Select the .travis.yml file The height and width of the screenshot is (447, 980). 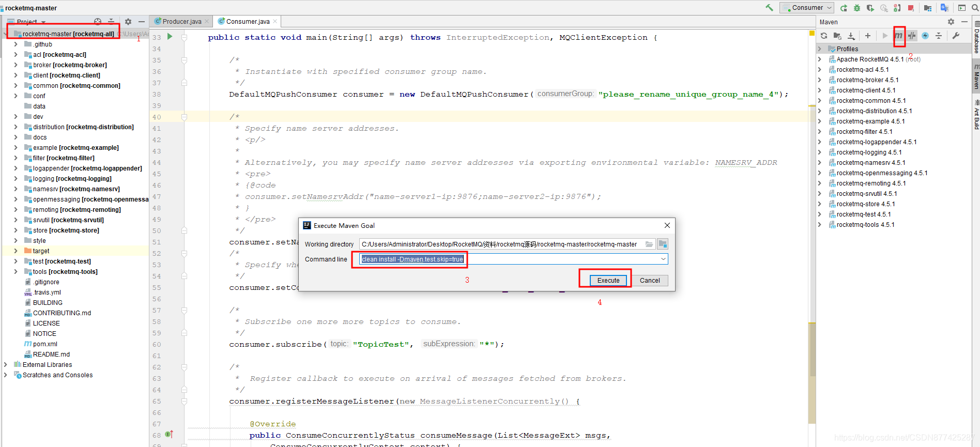pyautogui.click(x=43, y=292)
